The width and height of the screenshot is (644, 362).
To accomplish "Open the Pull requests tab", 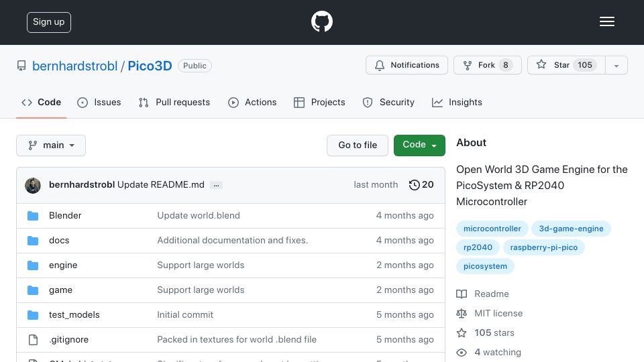I will point(174,102).
